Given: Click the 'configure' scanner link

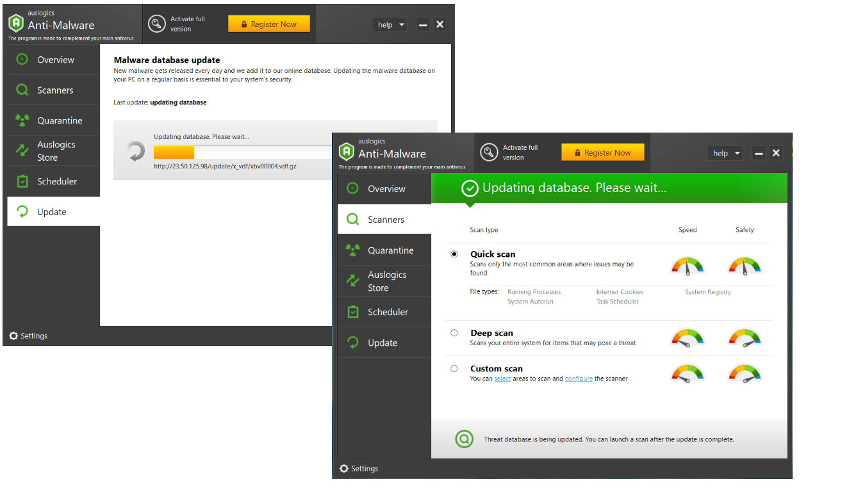Looking at the screenshot, I should [x=579, y=378].
